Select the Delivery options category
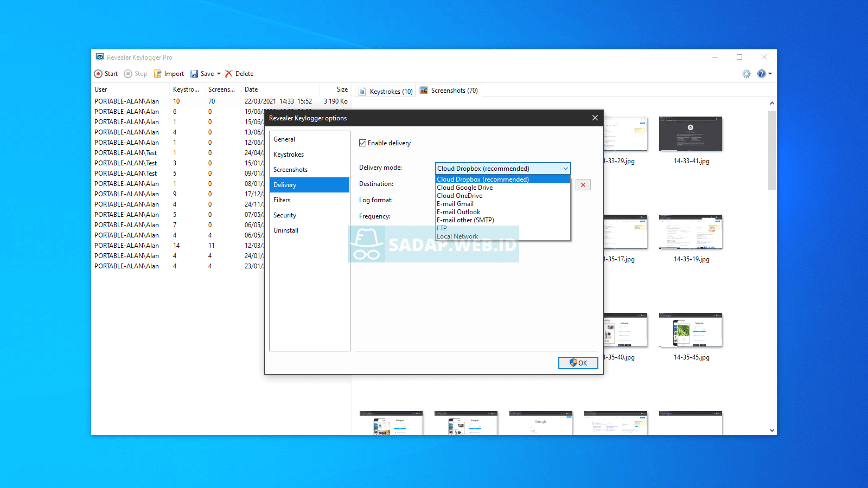Screen dimensions: 868x488 point(310,185)
